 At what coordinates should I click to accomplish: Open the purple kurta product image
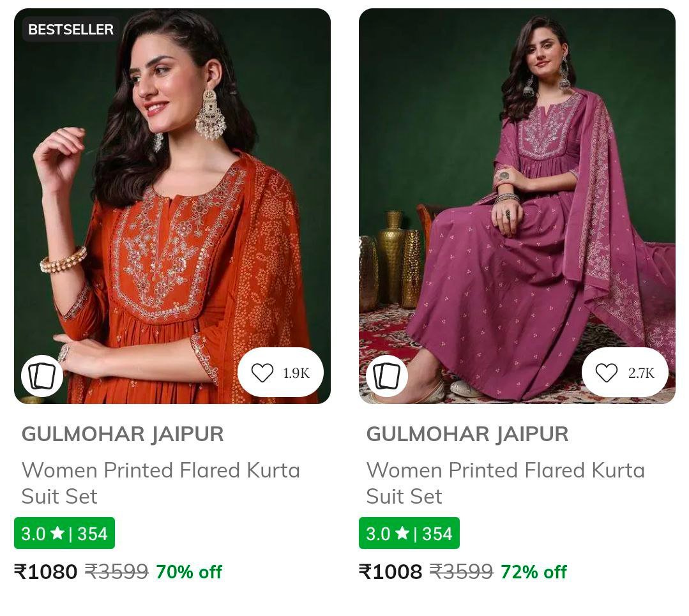(517, 204)
